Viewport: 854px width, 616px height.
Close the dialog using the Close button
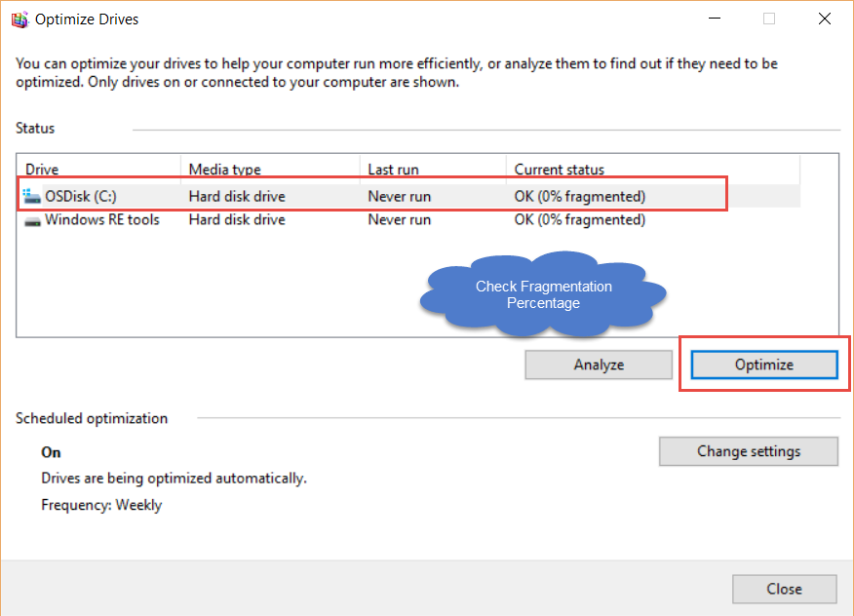pos(784,589)
